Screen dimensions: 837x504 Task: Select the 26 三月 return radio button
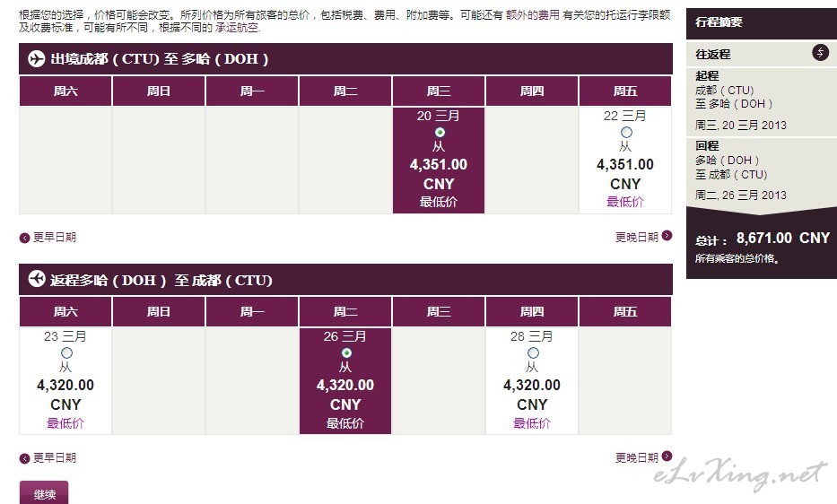[346, 352]
